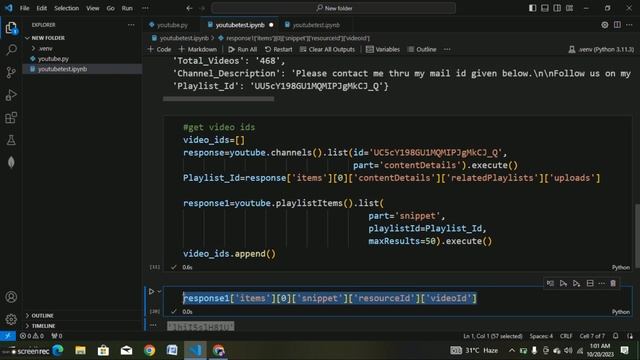The width and height of the screenshot is (640, 360).
Task: Open notifications bell in status bar
Action: [616, 336]
